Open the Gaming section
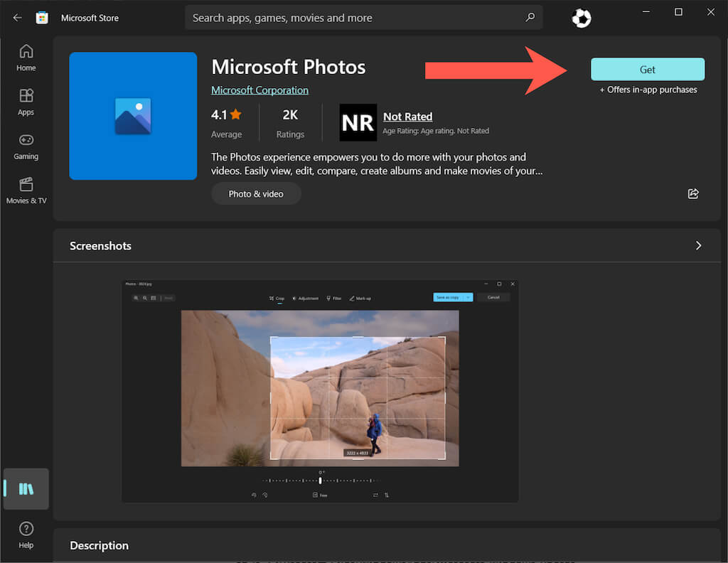The height and width of the screenshot is (563, 728). click(26, 146)
